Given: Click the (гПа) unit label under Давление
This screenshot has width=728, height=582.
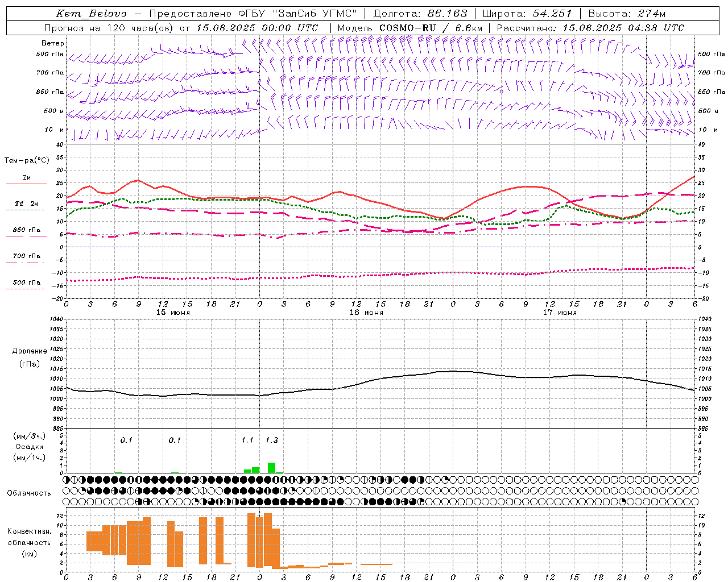Looking at the screenshot, I should [30, 364].
